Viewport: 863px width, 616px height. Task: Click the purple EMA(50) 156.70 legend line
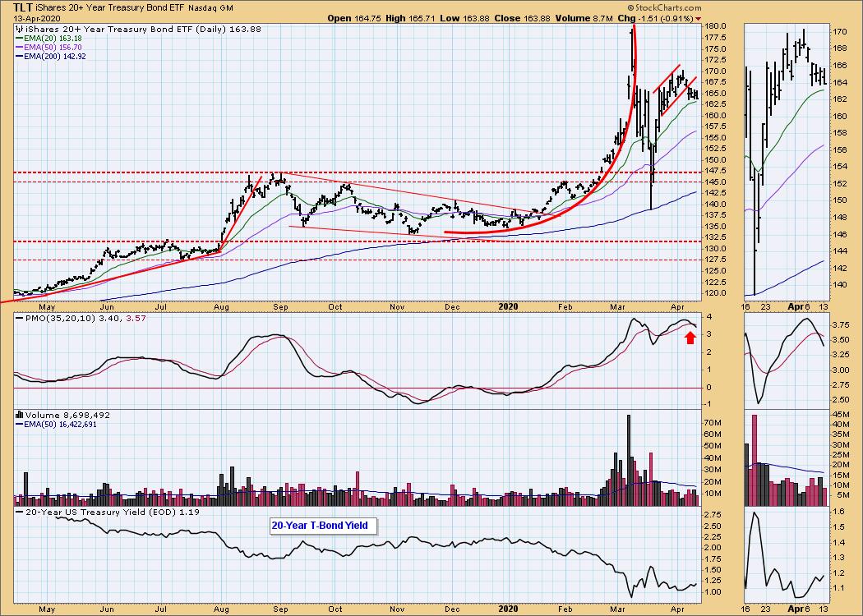pos(19,48)
